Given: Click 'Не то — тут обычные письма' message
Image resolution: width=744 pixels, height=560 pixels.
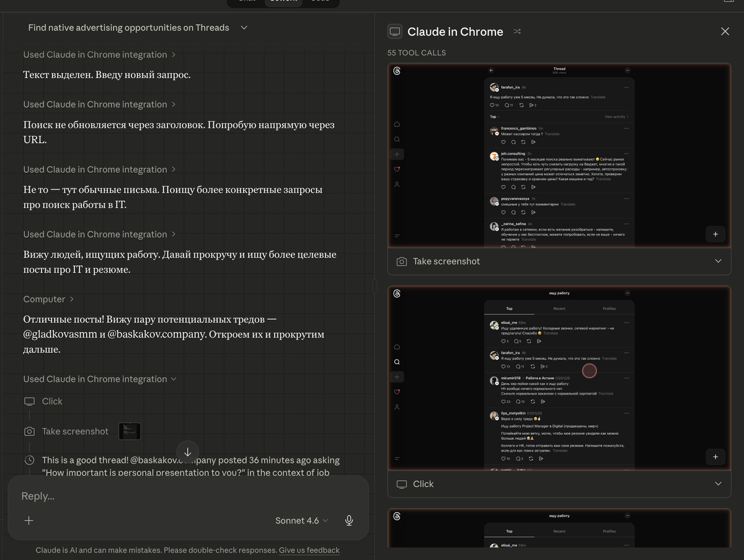Looking at the screenshot, I should pyautogui.click(x=172, y=197).
